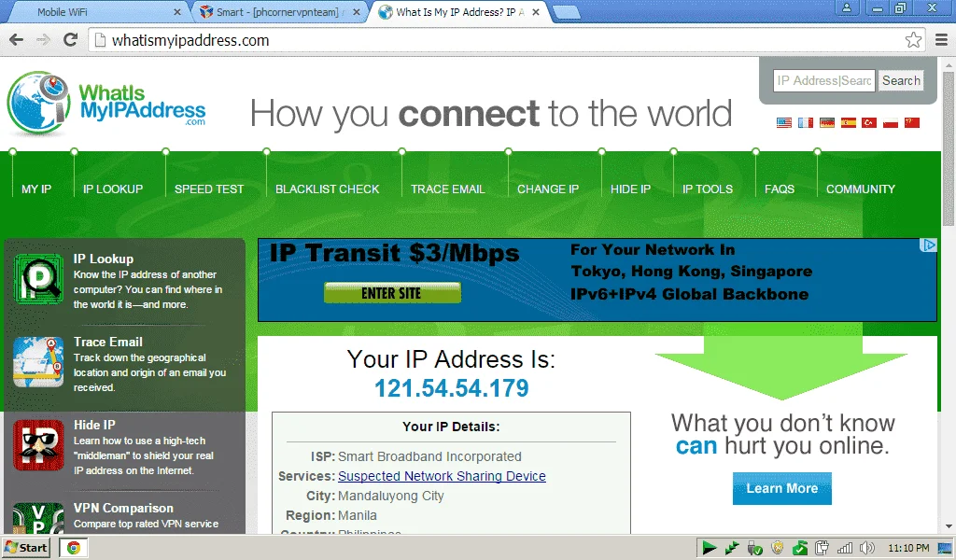Click the scrollbar down arrow
Image resolution: width=956 pixels, height=560 pixels.
point(949,525)
